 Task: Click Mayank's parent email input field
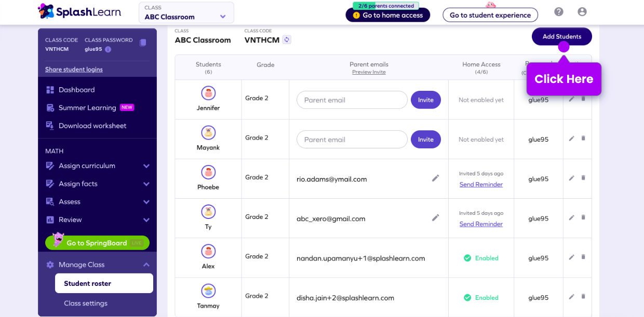click(352, 140)
